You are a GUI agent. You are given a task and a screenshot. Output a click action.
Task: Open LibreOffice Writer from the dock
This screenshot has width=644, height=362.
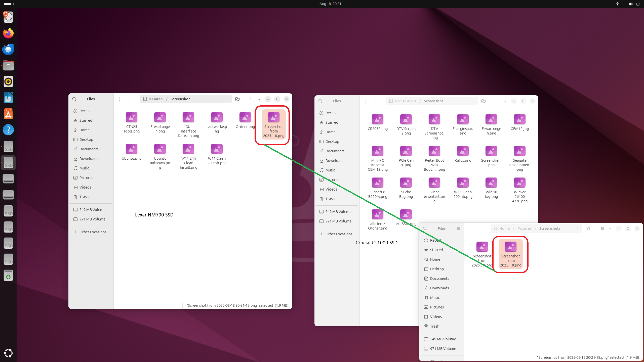tap(8, 98)
